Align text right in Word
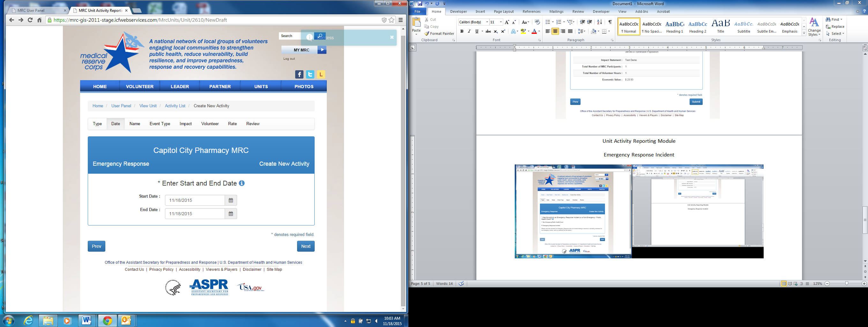The width and height of the screenshot is (868, 327). [x=563, y=31]
